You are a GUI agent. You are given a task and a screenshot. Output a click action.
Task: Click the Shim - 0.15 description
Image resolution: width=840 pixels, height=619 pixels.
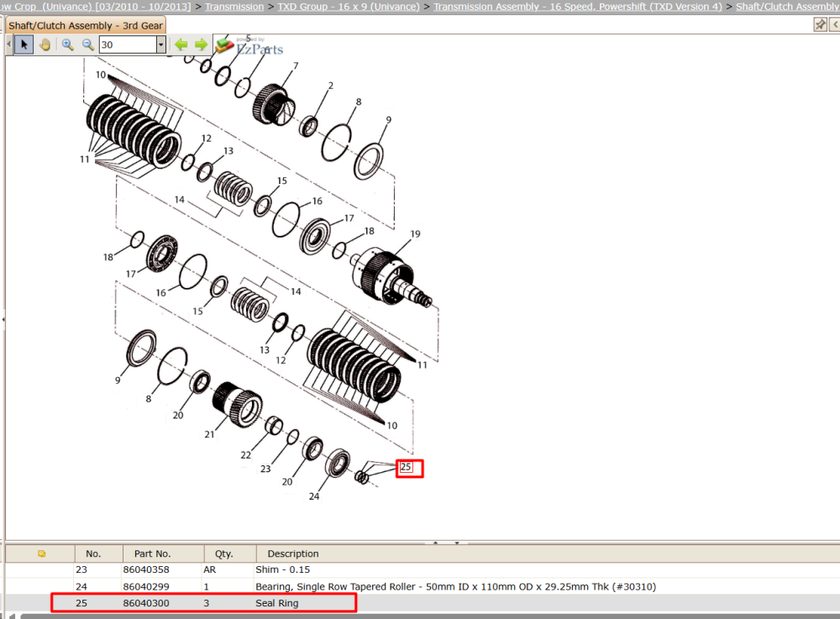click(283, 569)
